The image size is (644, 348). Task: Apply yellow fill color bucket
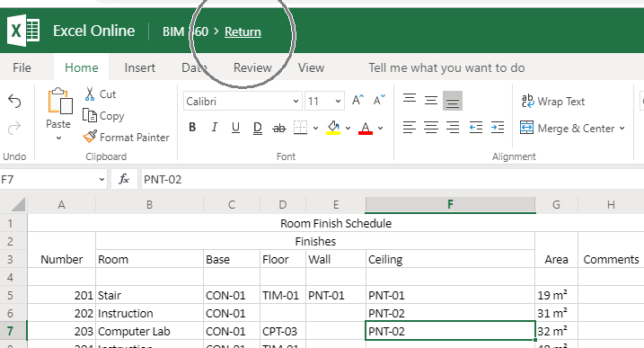coord(333,128)
